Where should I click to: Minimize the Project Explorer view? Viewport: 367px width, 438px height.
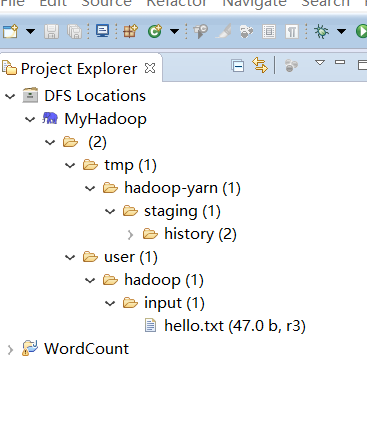point(340,62)
